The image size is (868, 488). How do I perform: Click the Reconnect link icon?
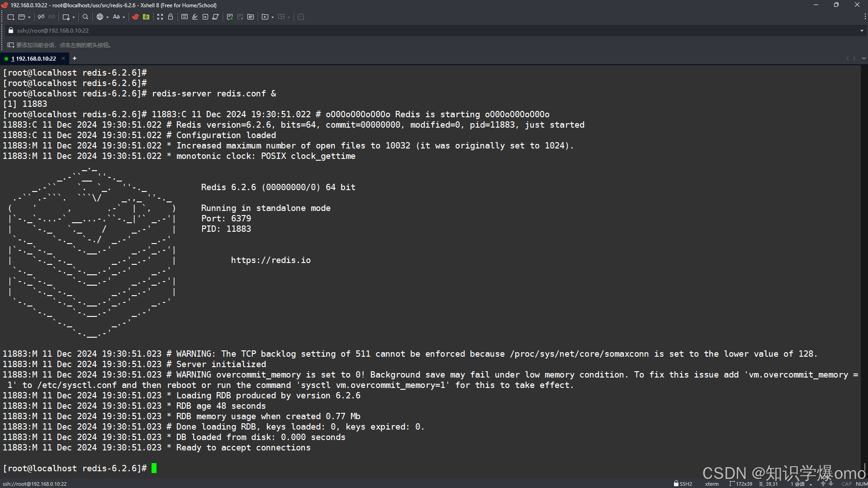coord(52,17)
